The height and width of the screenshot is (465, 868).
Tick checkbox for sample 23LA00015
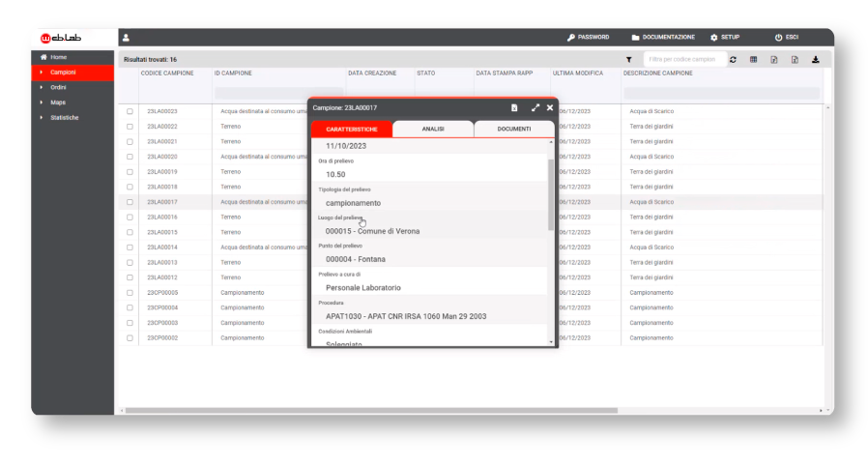[130, 232]
